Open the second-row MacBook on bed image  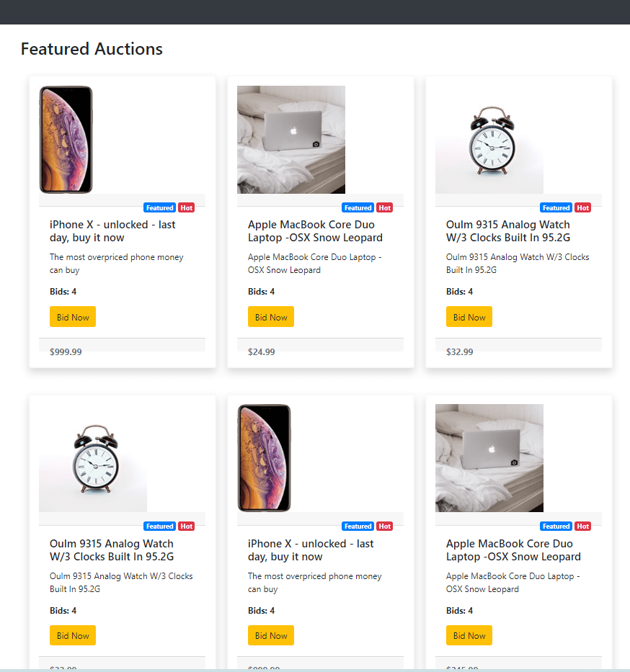489,458
